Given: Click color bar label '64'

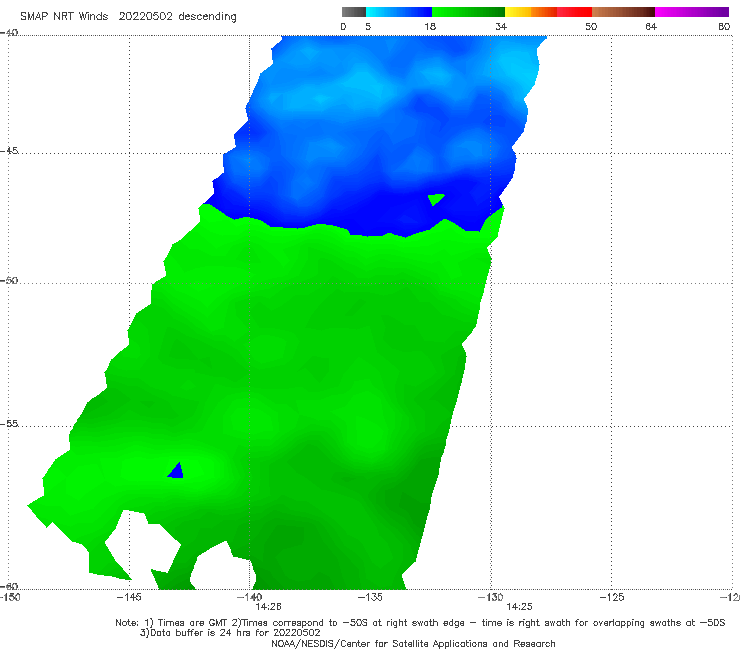Looking at the screenshot, I should (x=651, y=27).
